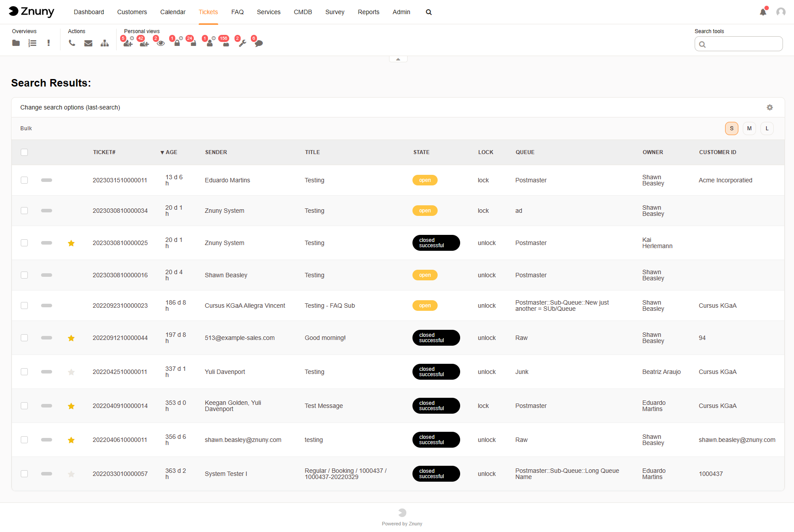Open the notifications bell
The width and height of the screenshot is (794, 532).
763,12
